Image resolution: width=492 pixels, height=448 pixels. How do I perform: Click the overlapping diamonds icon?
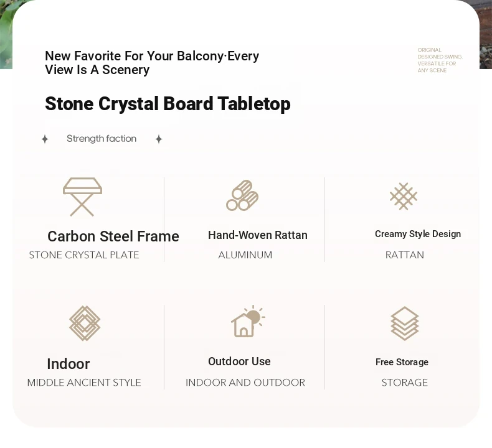point(85,323)
